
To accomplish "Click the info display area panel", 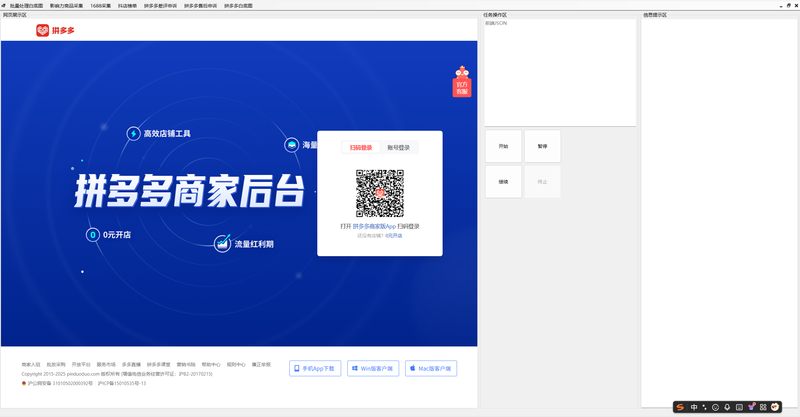I will coord(719,213).
